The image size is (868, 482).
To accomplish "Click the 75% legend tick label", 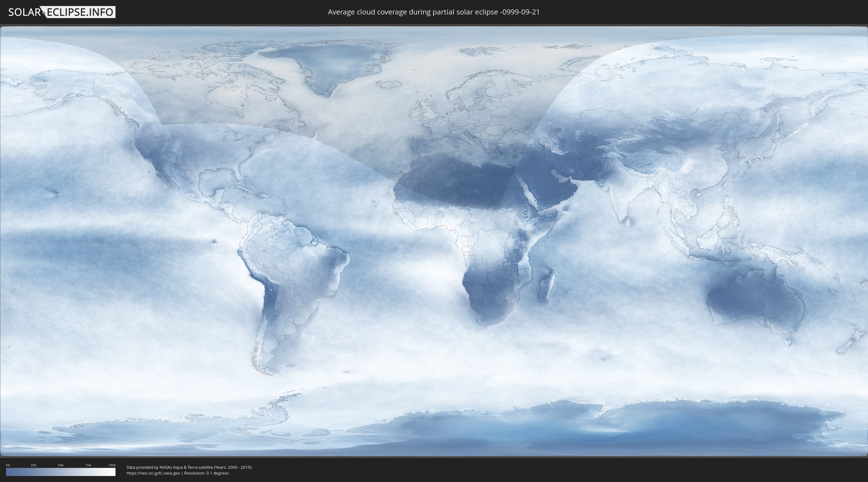I will pyautogui.click(x=88, y=465).
